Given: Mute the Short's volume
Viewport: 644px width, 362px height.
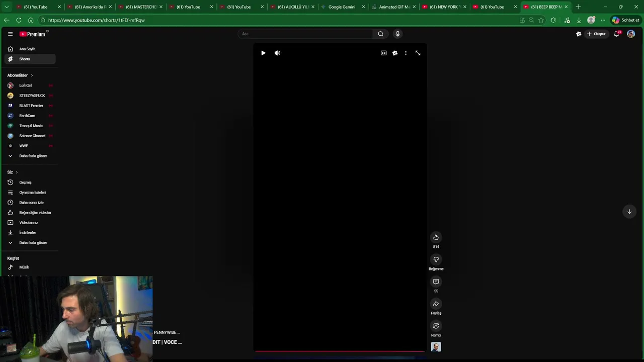Looking at the screenshot, I should click(x=277, y=53).
